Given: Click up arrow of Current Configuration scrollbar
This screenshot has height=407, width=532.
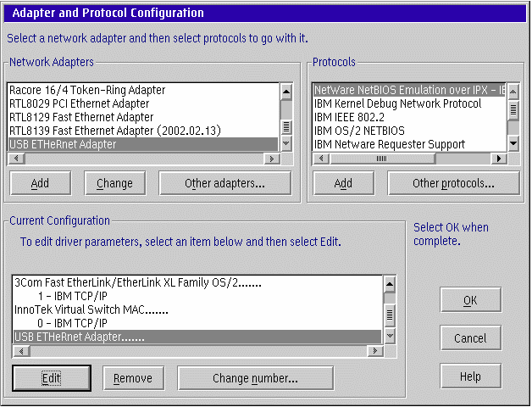Looking at the screenshot, I should click(x=390, y=284).
